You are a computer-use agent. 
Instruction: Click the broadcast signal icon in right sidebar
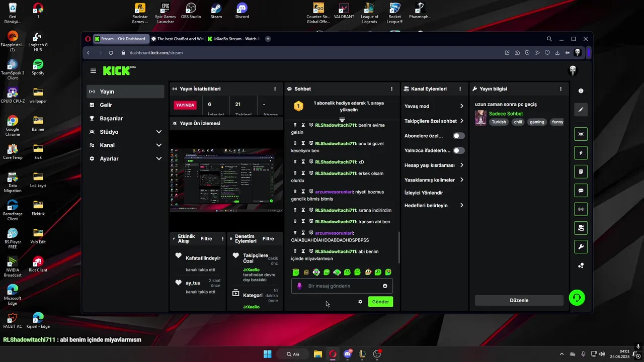[581, 209]
